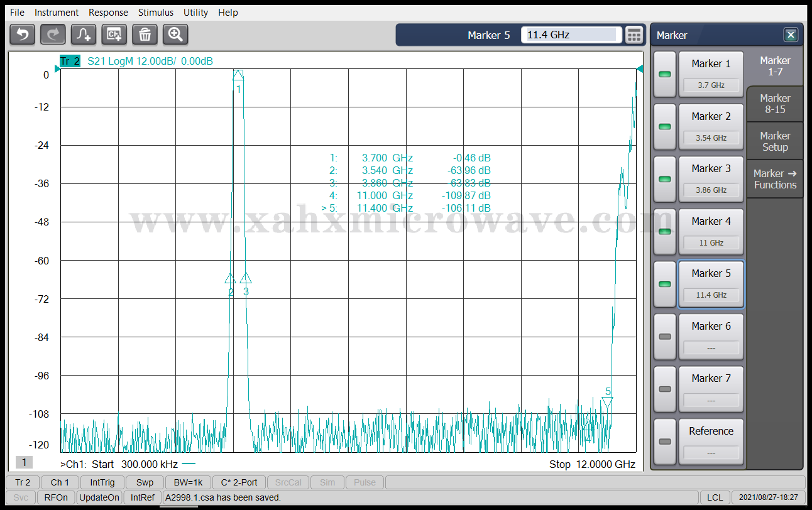Screen dimensions: 812x510
Task: Click Swp status bar button
Action: pyautogui.click(x=145, y=482)
